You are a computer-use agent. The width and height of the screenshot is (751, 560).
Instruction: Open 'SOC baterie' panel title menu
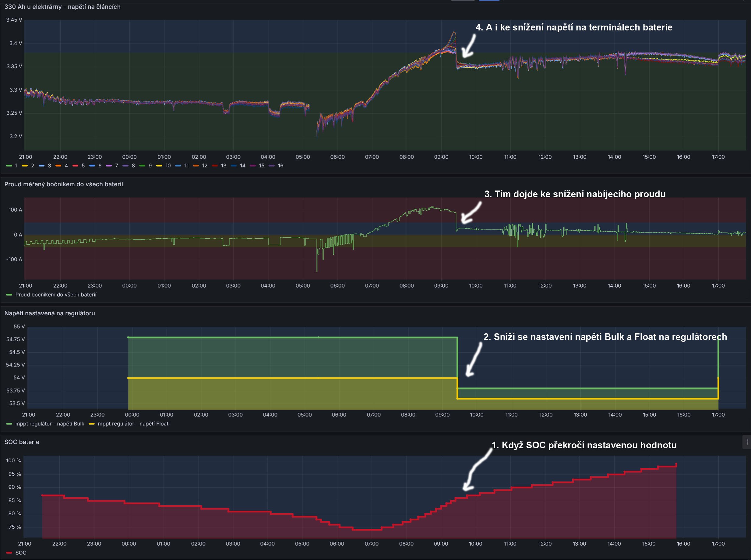22,442
